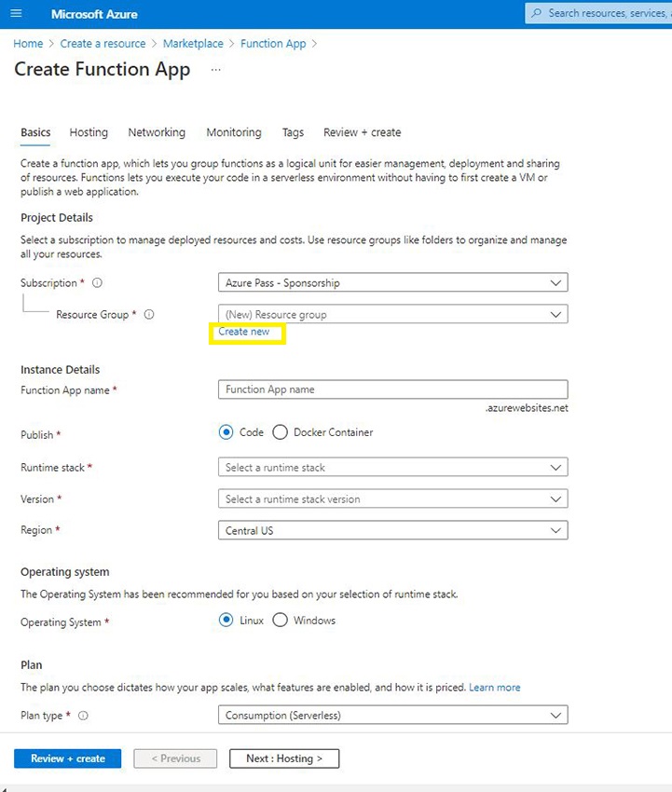Click the Create new resource group link
This screenshot has height=792, width=672.
[244, 332]
